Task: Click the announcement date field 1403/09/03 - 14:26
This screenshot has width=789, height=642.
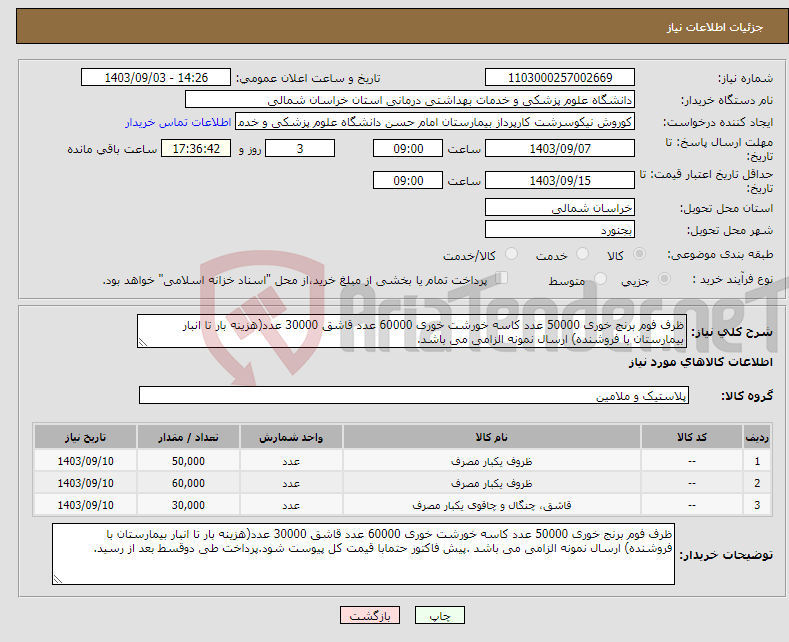Action: [156, 77]
